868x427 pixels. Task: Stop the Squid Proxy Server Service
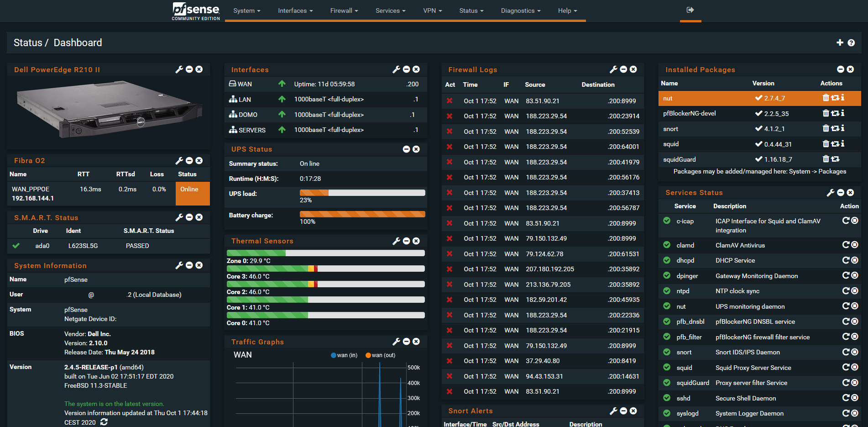[x=854, y=367]
